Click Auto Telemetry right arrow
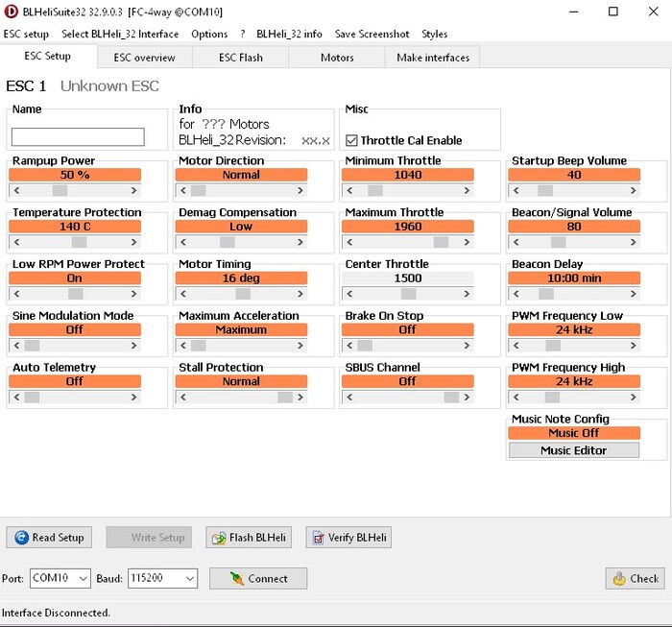 134,398
